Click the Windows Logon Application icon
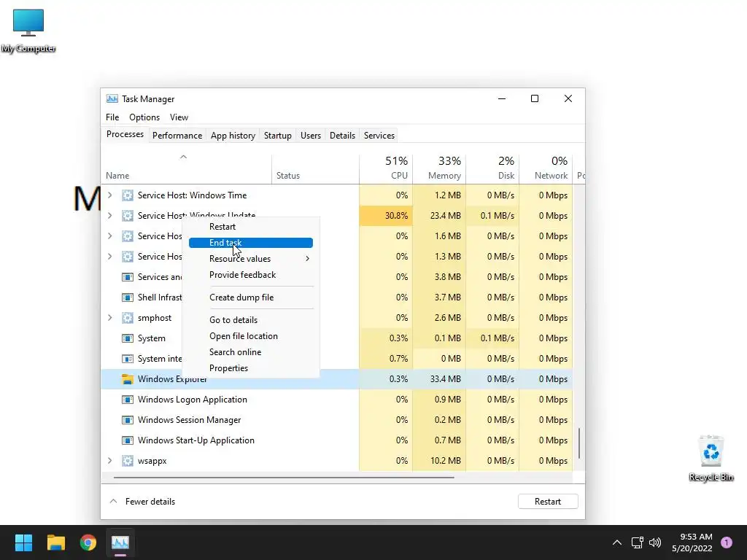The image size is (747, 560). (x=127, y=400)
